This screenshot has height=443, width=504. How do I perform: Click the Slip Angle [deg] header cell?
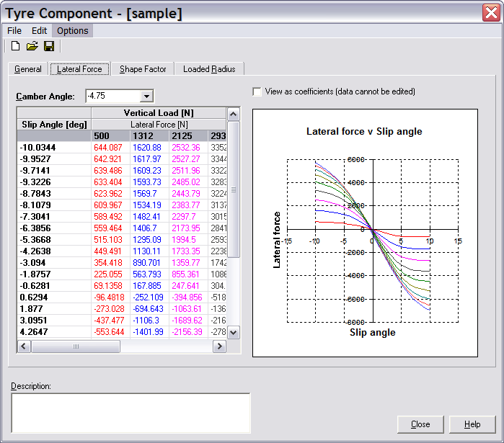coord(54,125)
